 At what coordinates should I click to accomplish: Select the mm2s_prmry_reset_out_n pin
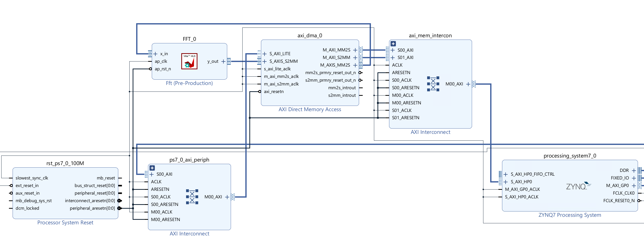coord(330,73)
